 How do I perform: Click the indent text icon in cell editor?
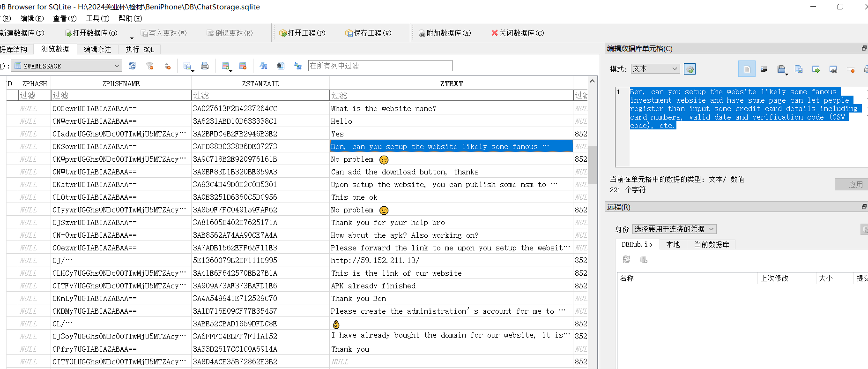point(764,69)
